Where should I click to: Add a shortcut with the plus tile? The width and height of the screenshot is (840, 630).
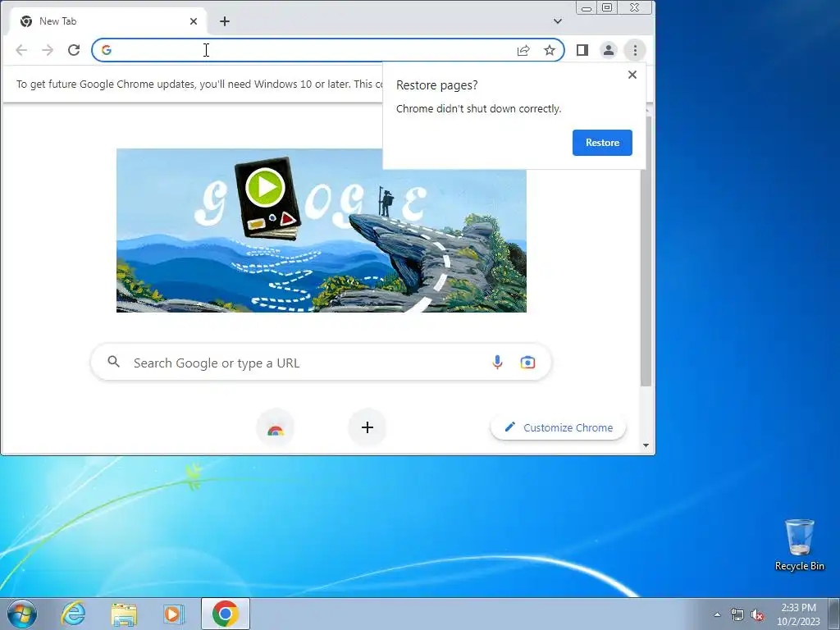coord(367,427)
